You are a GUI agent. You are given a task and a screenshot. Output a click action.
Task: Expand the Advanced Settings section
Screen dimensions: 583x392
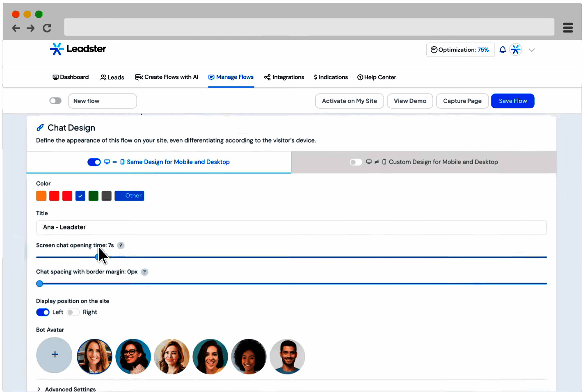pos(66,389)
